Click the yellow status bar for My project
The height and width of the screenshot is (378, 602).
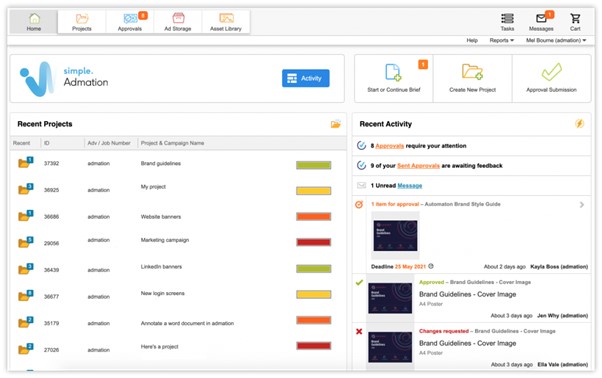point(314,191)
